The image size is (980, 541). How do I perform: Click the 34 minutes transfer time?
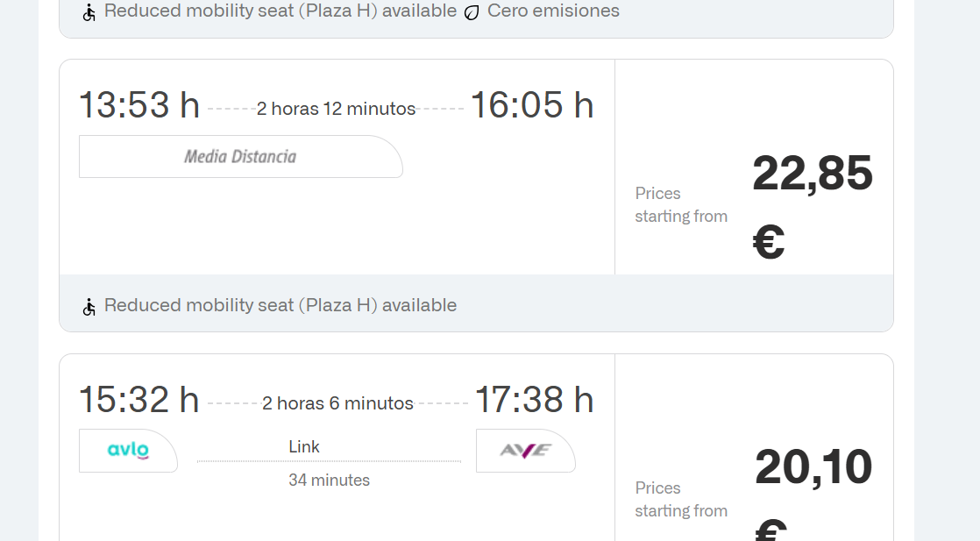(x=329, y=480)
